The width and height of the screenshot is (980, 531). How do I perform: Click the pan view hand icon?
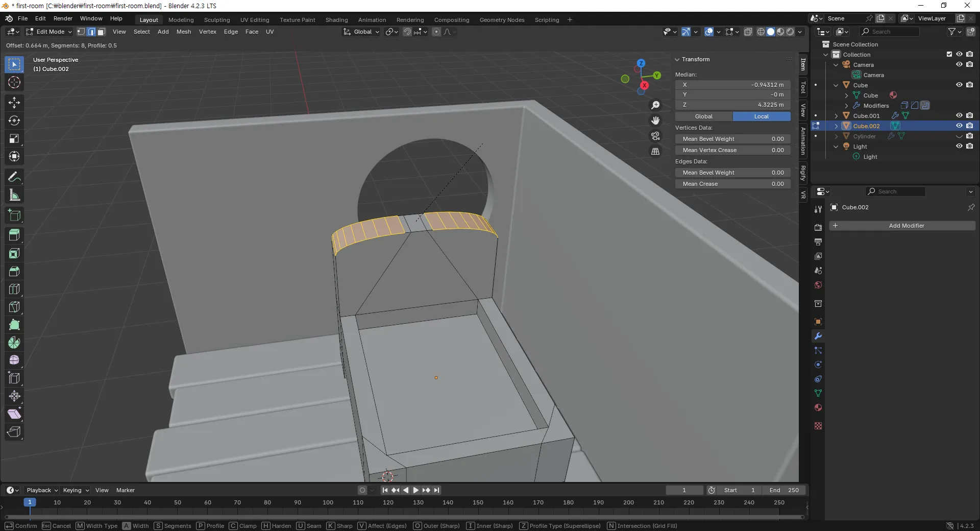[x=655, y=120]
